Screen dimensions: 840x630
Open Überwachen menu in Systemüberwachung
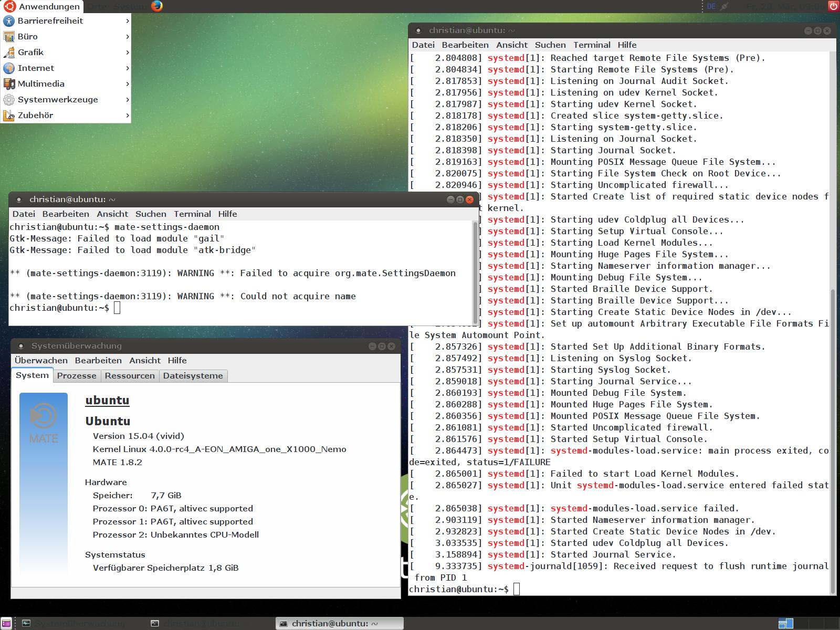click(41, 361)
